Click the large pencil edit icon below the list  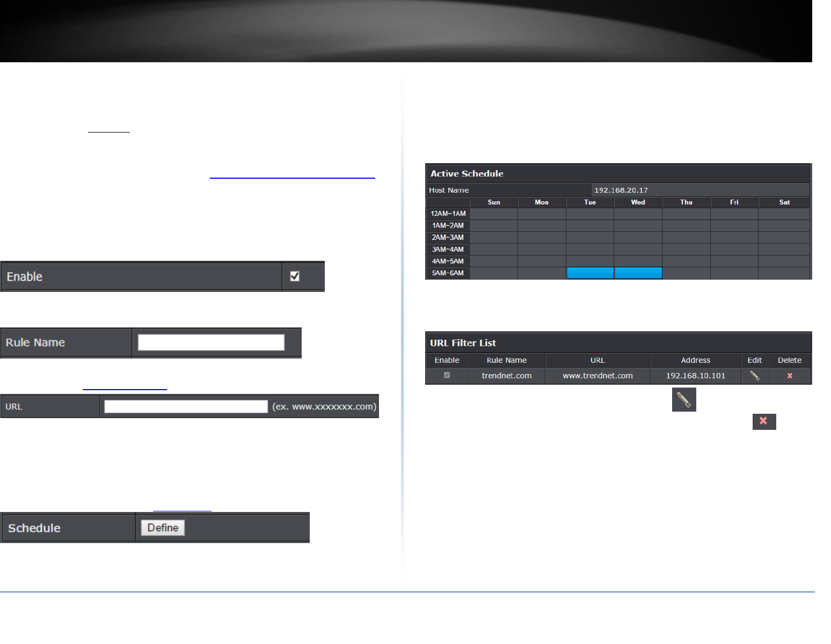[684, 399]
